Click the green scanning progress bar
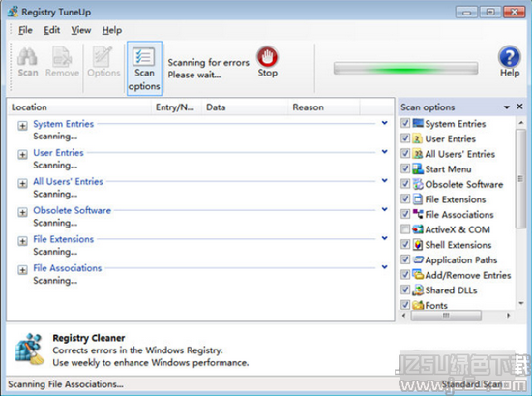The height and width of the screenshot is (396, 532). click(406, 69)
